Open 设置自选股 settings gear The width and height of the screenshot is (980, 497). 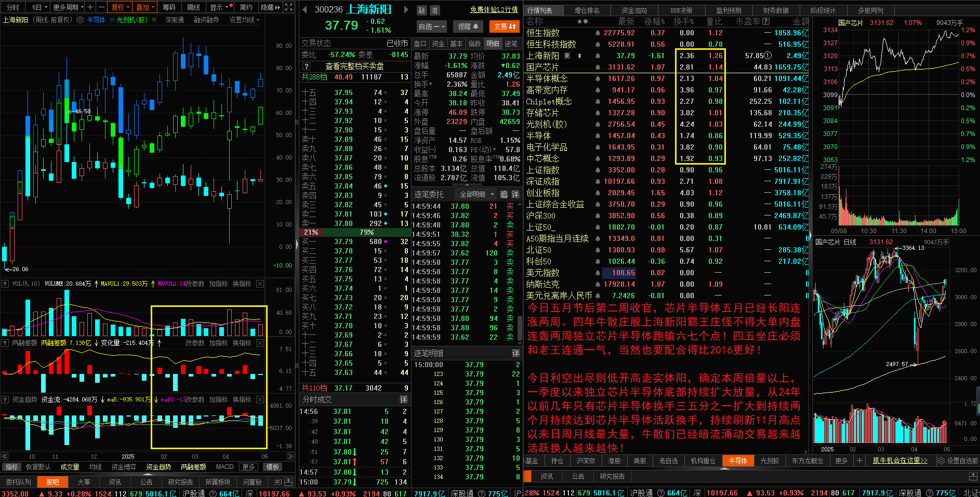[941, 461]
